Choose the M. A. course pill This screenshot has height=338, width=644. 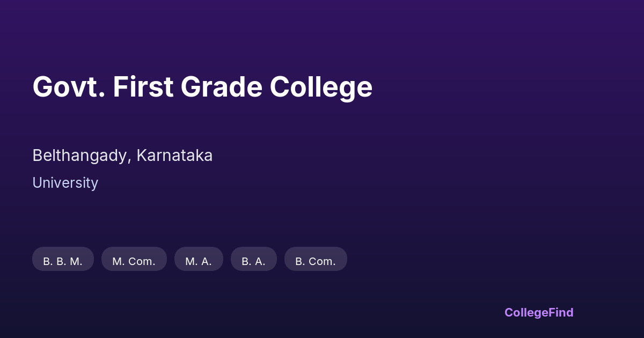point(199,261)
